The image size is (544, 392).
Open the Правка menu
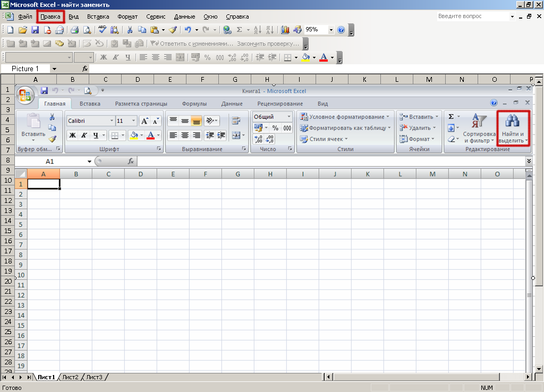[50, 16]
